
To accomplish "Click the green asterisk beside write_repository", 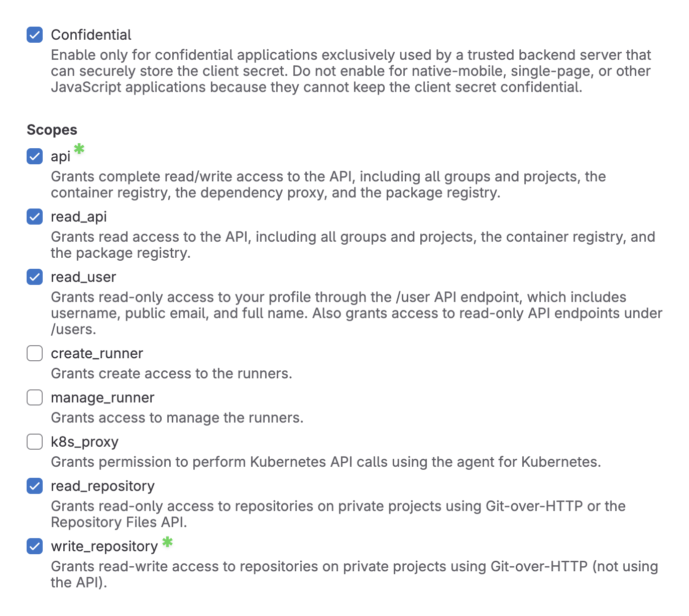I will pos(167,542).
